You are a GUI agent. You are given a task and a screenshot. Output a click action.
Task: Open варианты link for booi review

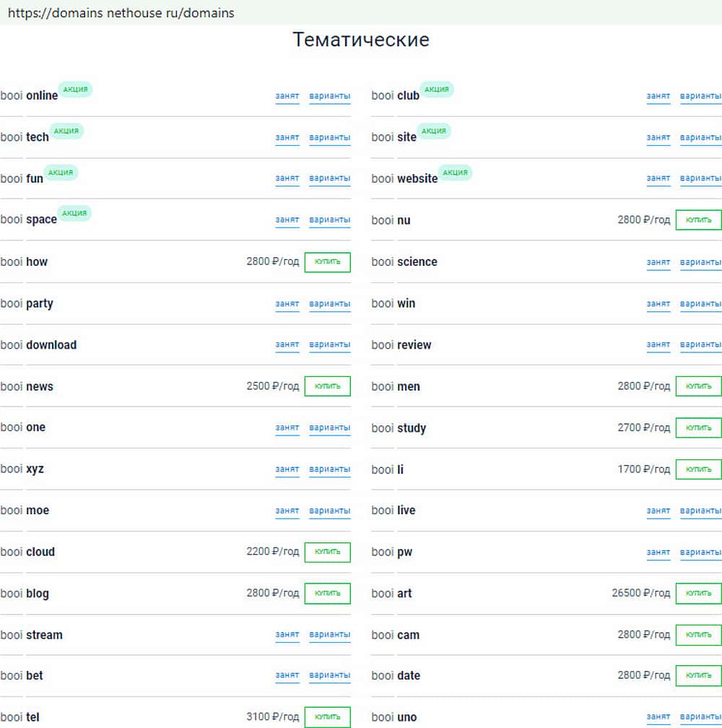[x=700, y=344]
